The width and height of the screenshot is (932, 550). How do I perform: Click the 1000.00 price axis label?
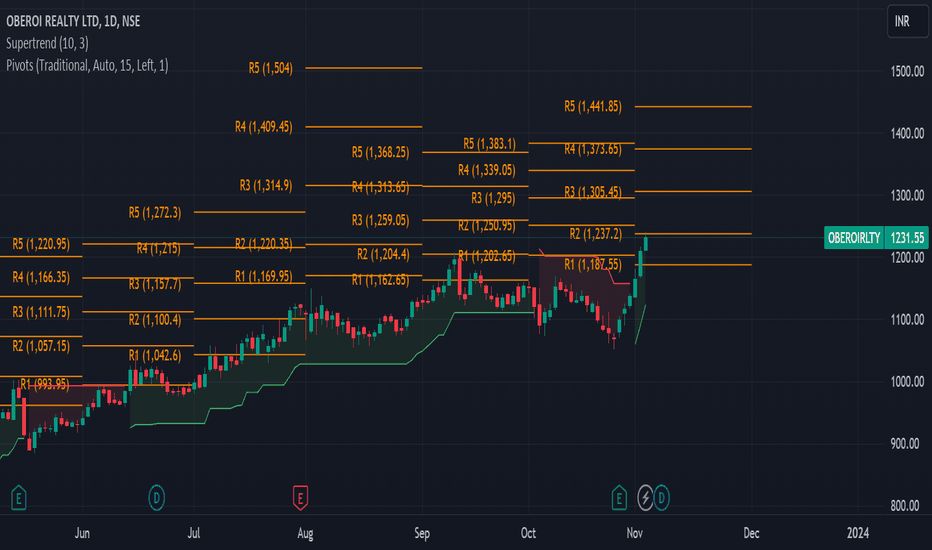tap(907, 381)
